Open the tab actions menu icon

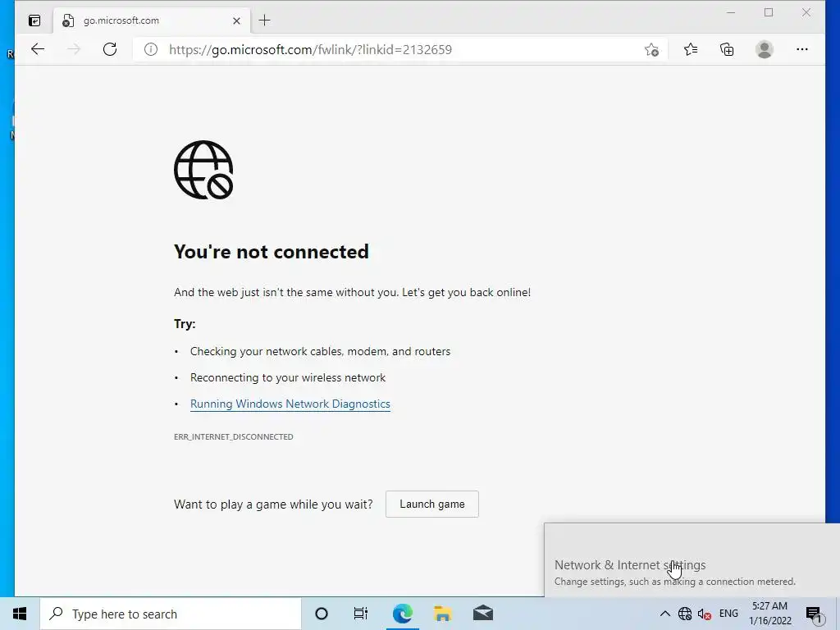(34, 21)
